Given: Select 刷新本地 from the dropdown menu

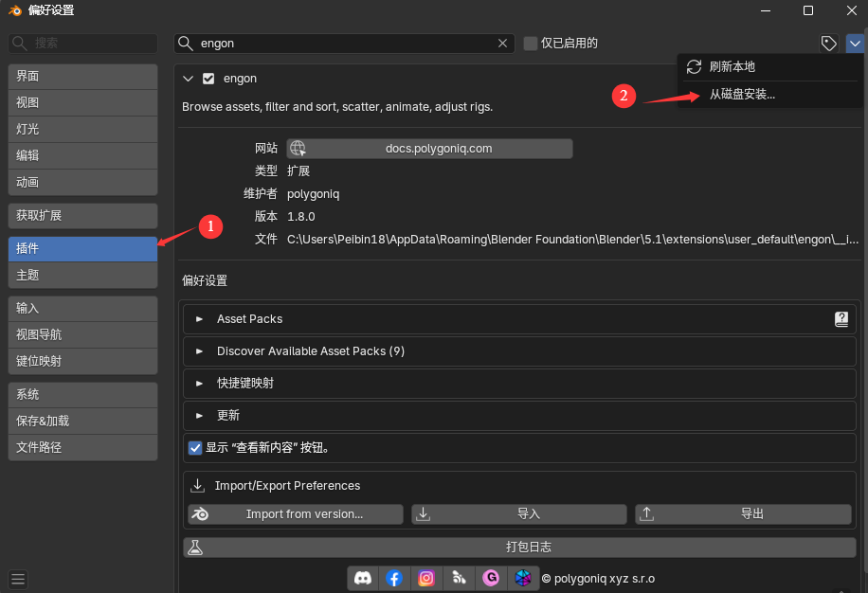Looking at the screenshot, I should 770,67.
